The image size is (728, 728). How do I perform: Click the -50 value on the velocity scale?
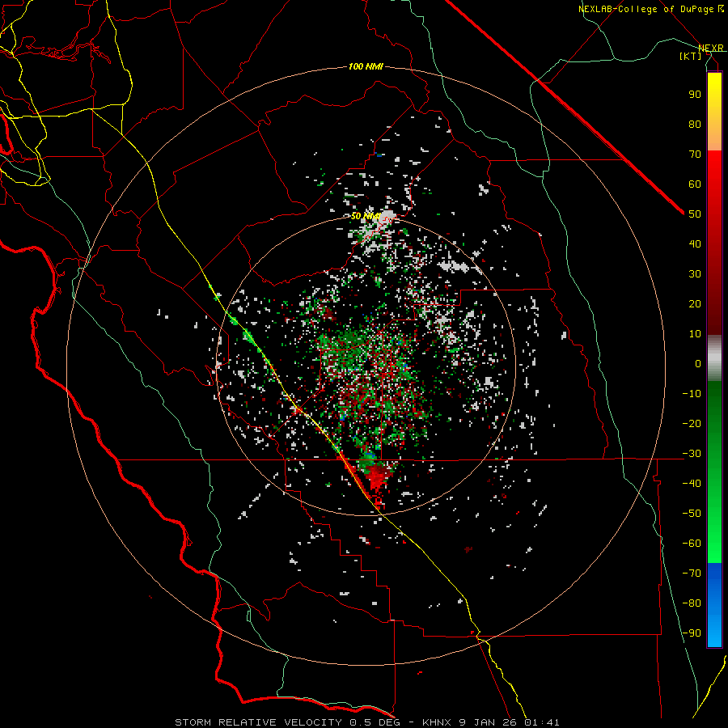pos(692,514)
